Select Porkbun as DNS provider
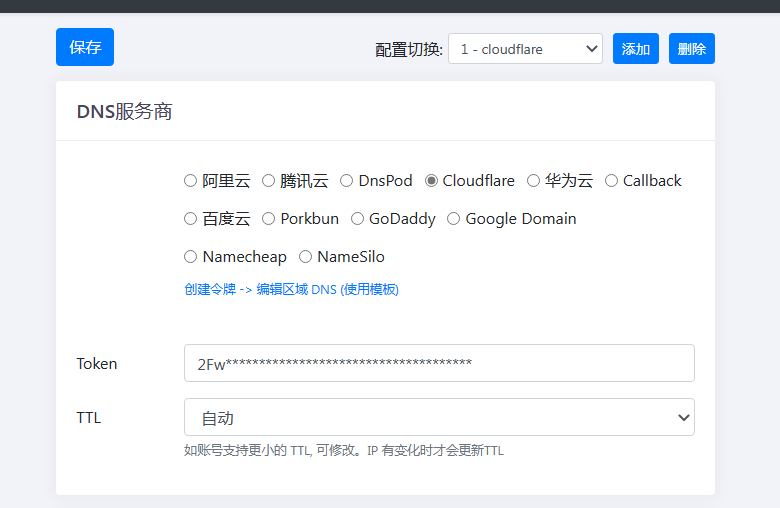Image resolution: width=780 pixels, height=508 pixels. coord(269,219)
